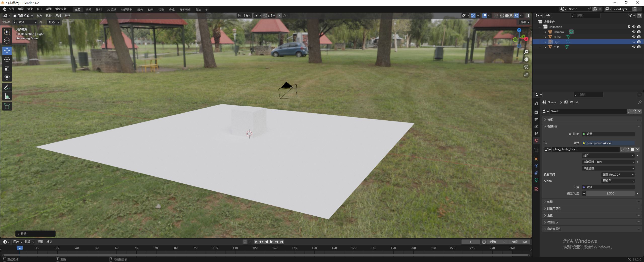Open the Texture properties tab
This screenshot has width=644, height=262.
click(x=536, y=189)
